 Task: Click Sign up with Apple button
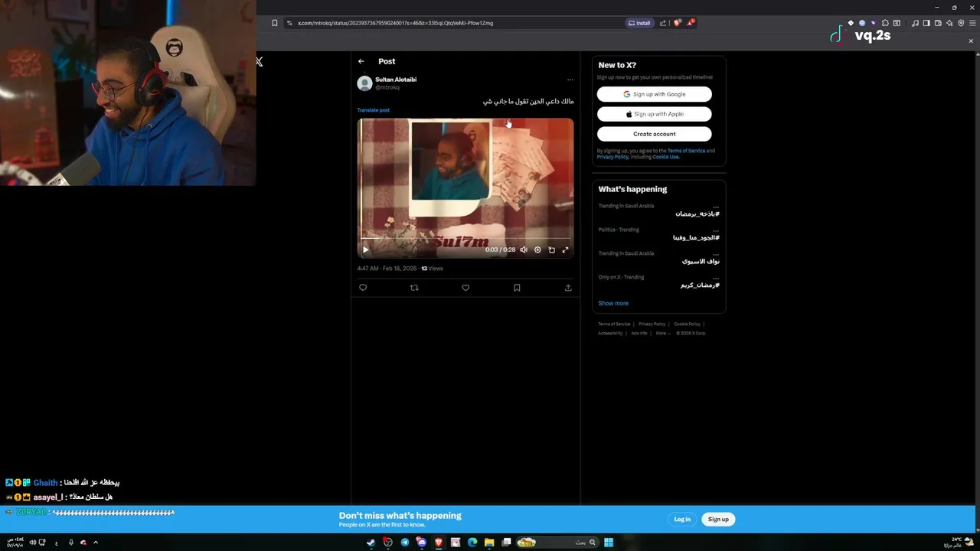click(x=654, y=114)
